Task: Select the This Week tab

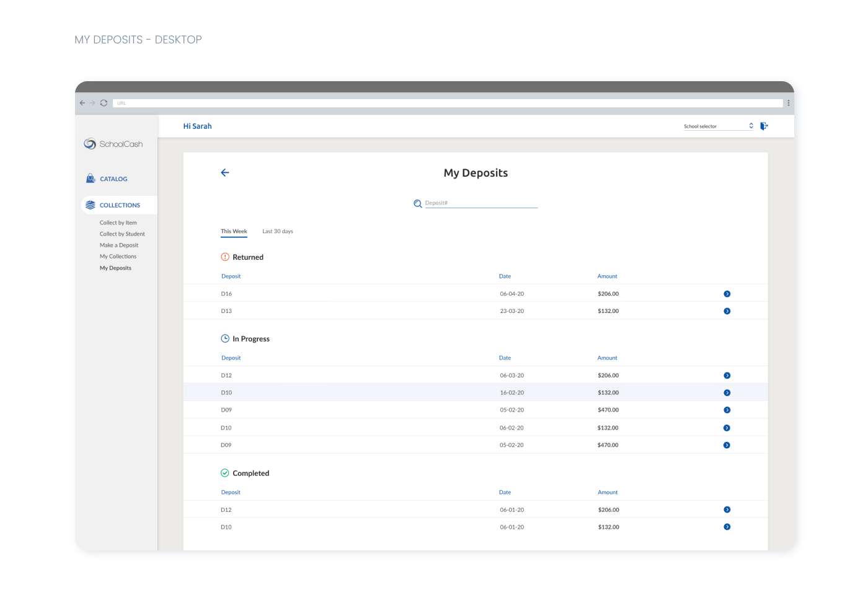Action: coord(234,231)
